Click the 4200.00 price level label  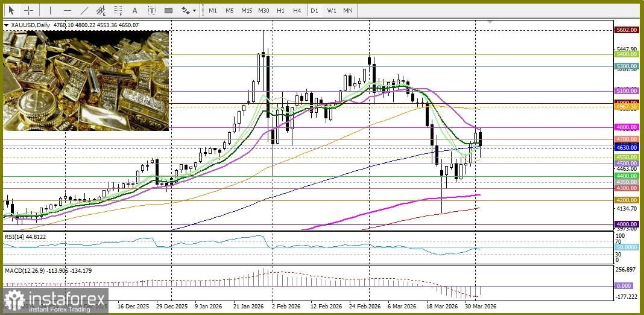pos(627,200)
